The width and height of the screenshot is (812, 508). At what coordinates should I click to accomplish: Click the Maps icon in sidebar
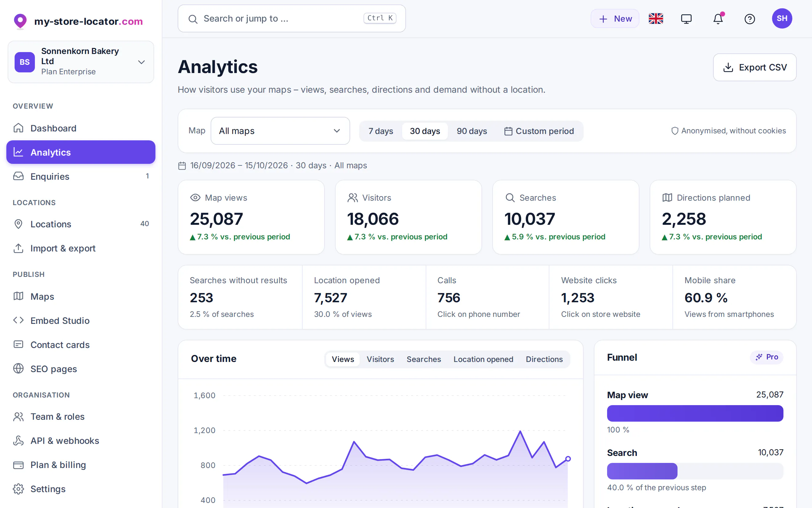click(18, 296)
